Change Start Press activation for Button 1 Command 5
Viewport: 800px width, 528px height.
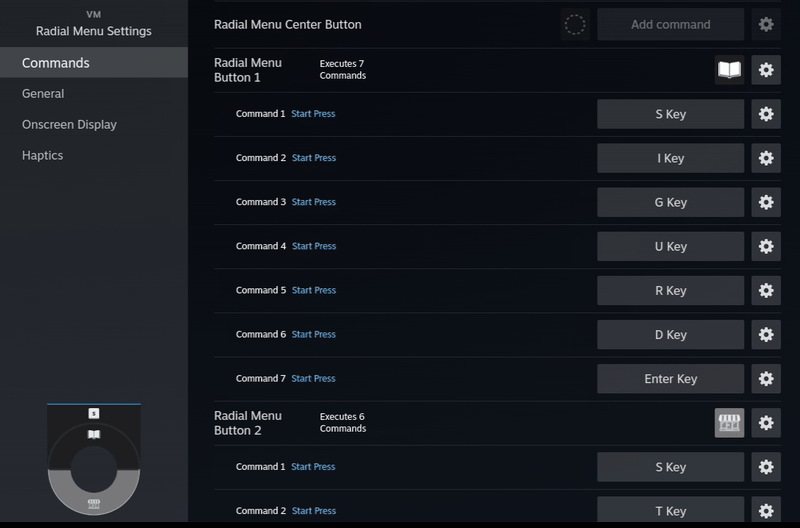coord(313,290)
